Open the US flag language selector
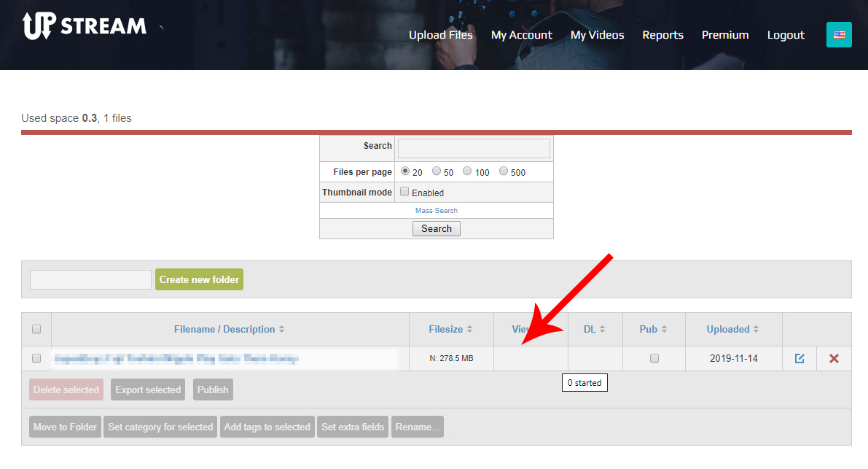 click(x=839, y=34)
